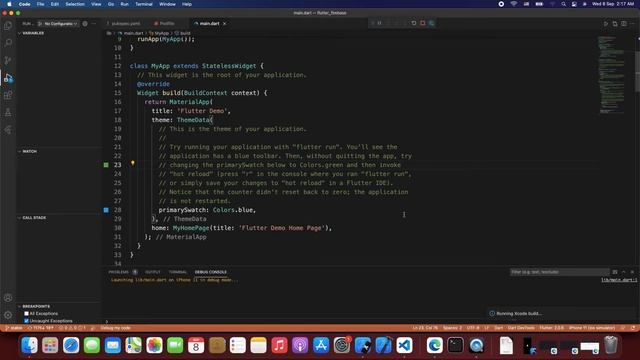Open Spotlight search in menu bar

click(x=564, y=4)
